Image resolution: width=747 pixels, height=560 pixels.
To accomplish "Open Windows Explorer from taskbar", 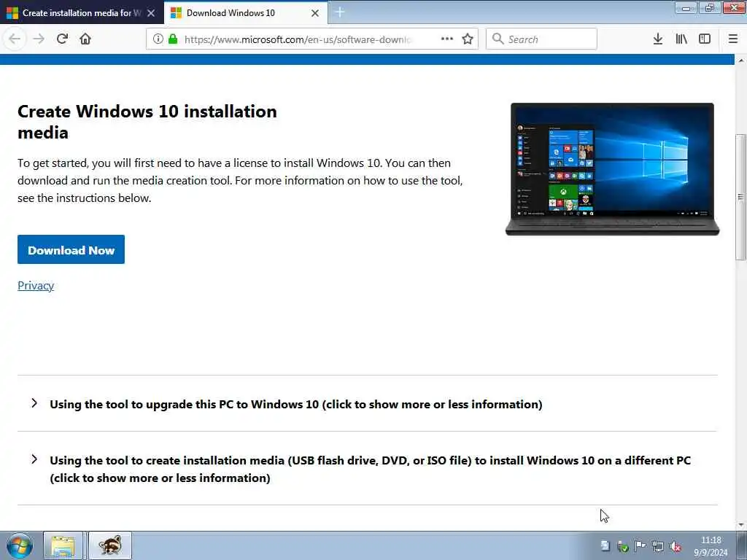I will [63, 545].
